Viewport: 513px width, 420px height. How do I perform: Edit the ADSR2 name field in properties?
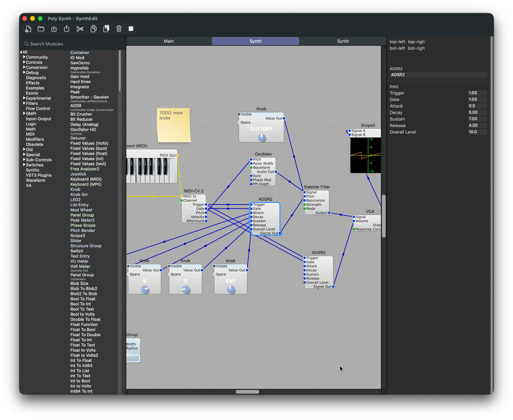pyautogui.click(x=438, y=75)
